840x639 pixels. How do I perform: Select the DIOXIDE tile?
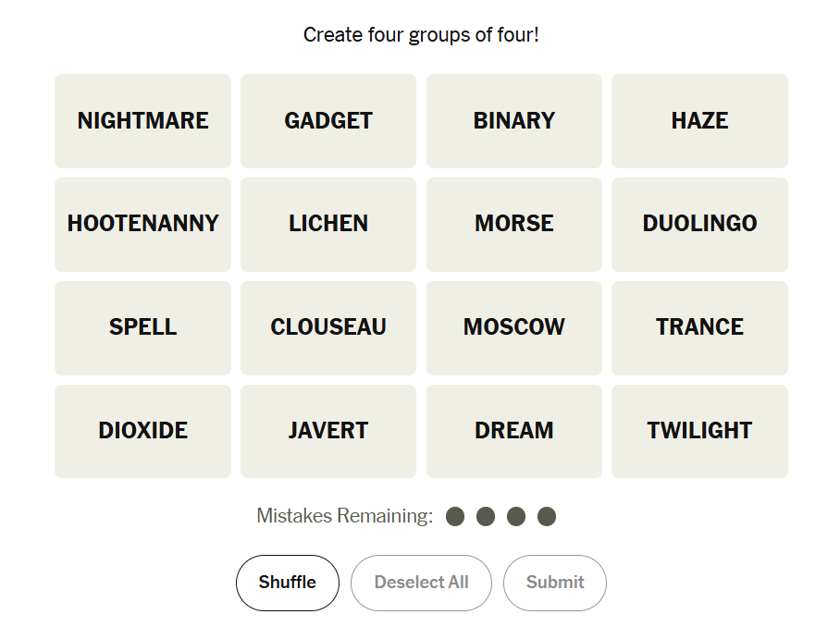[x=142, y=431]
